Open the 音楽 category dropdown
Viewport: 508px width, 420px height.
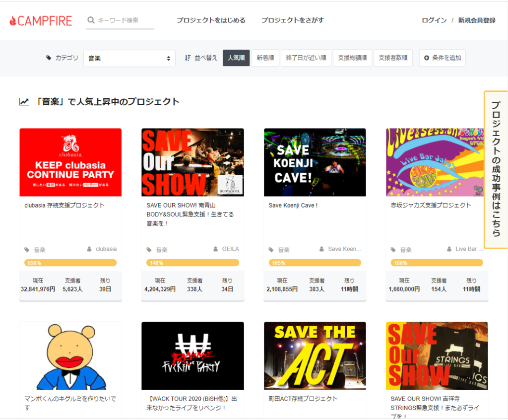click(x=129, y=59)
